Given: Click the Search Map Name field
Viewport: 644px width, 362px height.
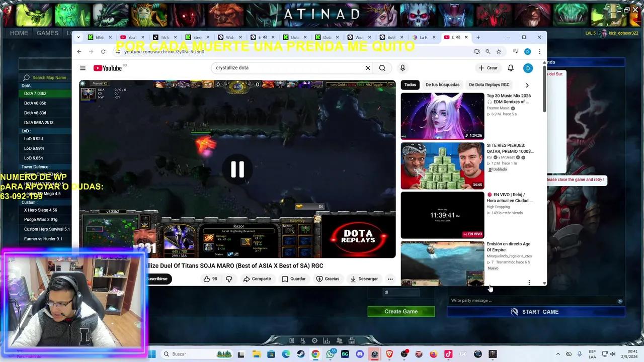Looking at the screenshot, I should pyautogui.click(x=45, y=77).
